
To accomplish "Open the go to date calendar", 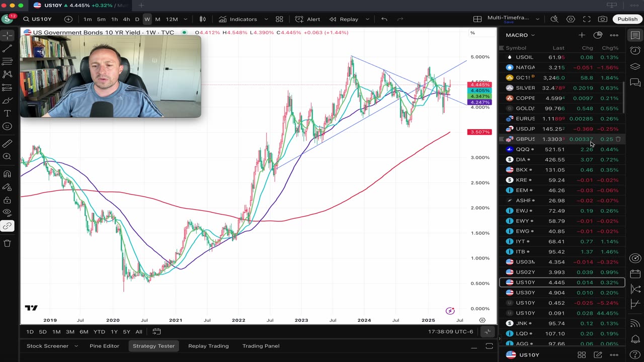I will pyautogui.click(x=156, y=332).
